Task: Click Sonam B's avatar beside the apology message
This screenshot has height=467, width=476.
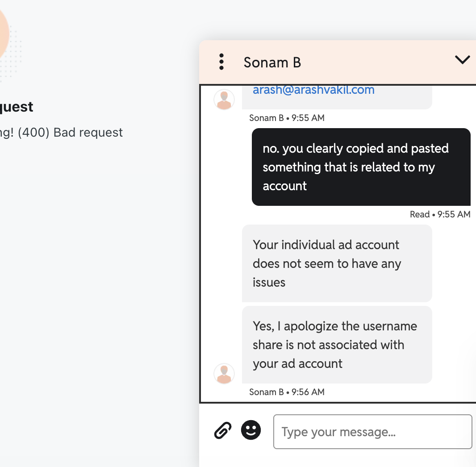Action: 224,374
